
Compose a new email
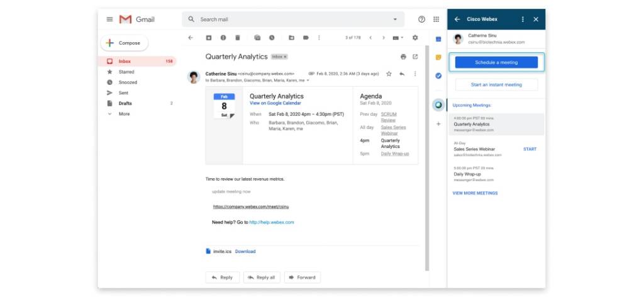click(x=124, y=43)
